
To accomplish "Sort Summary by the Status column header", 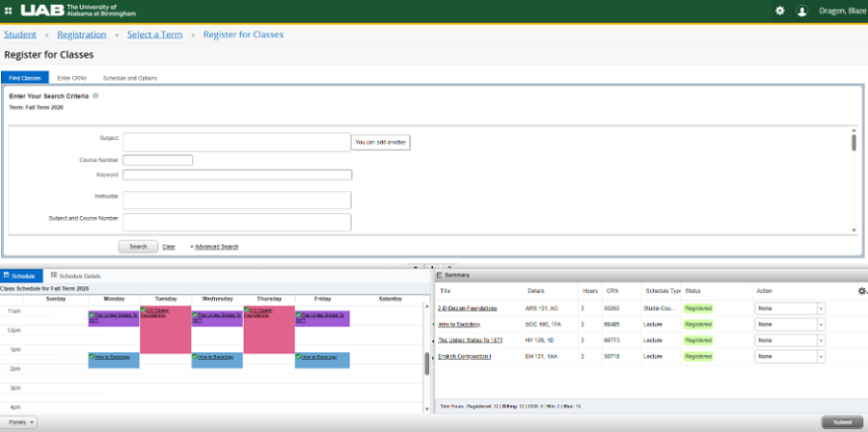I will click(x=692, y=291).
